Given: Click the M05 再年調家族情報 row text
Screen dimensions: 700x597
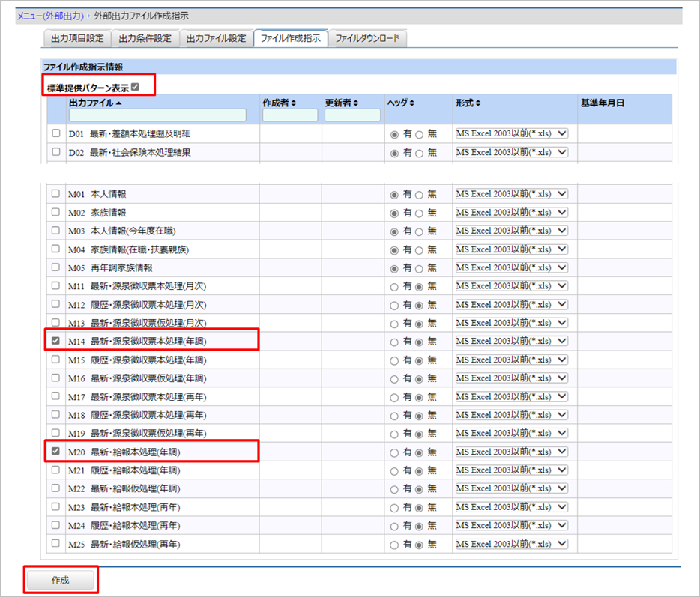Looking at the screenshot, I should coord(110,268).
